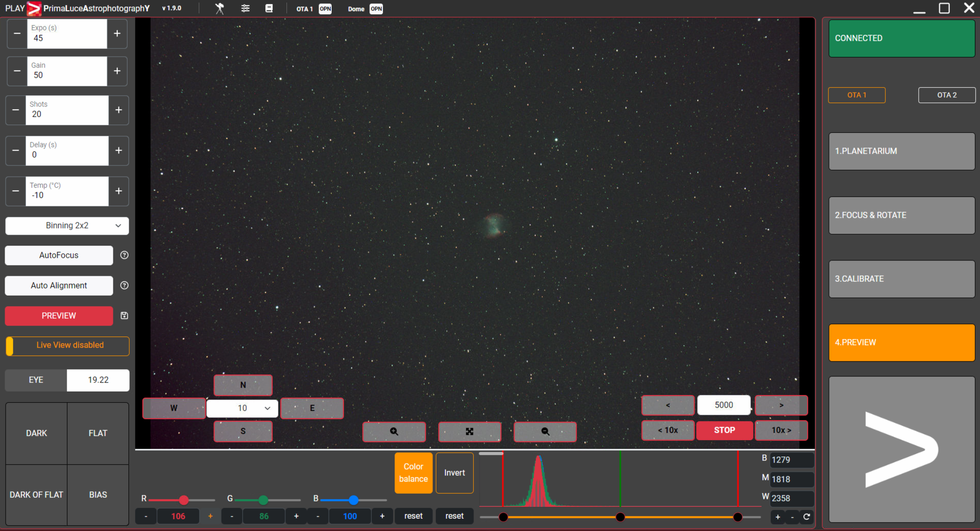Increase the Expo (s) value with plus
The image size is (980, 531).
pos(117,34)
